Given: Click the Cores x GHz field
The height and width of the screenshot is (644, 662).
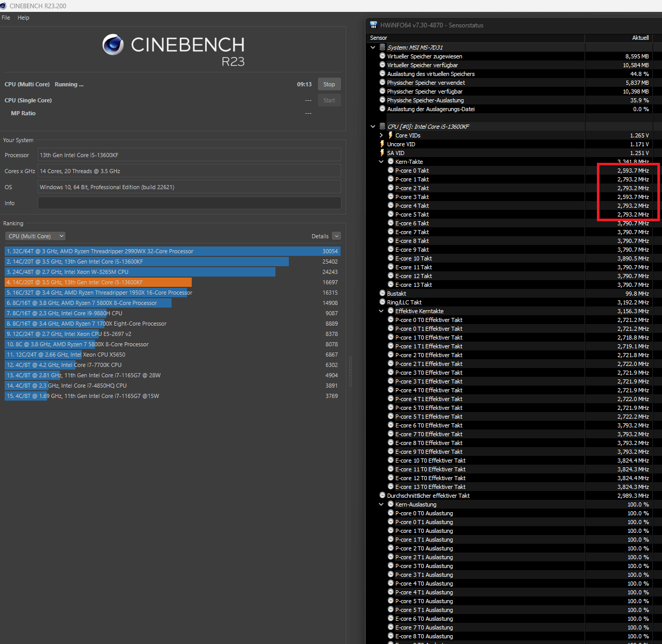Looking at the screenshot, I should tap(189, 171).
